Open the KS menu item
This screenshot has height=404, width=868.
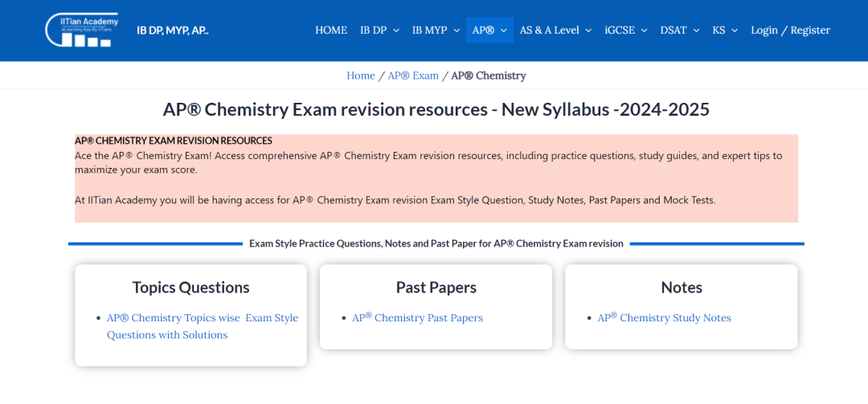(x=719, y=30)
